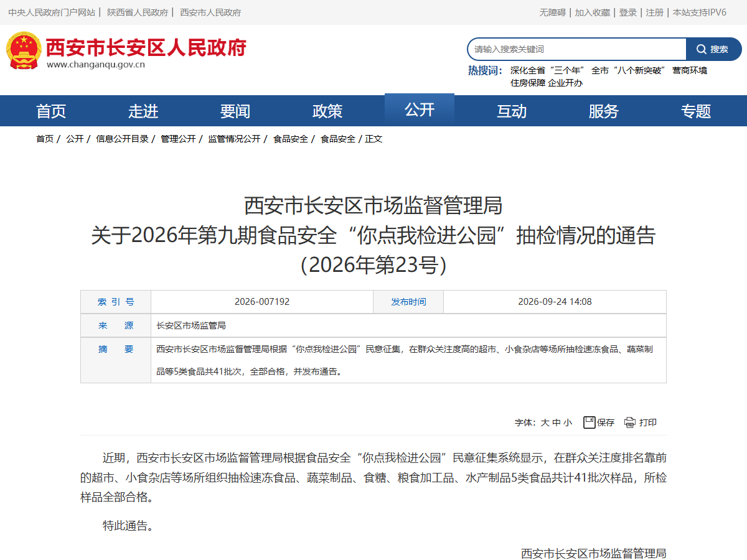The image size is (747, 560).
Task: Open the 公开 navigation tab
Action: click(x=420, y=110)
